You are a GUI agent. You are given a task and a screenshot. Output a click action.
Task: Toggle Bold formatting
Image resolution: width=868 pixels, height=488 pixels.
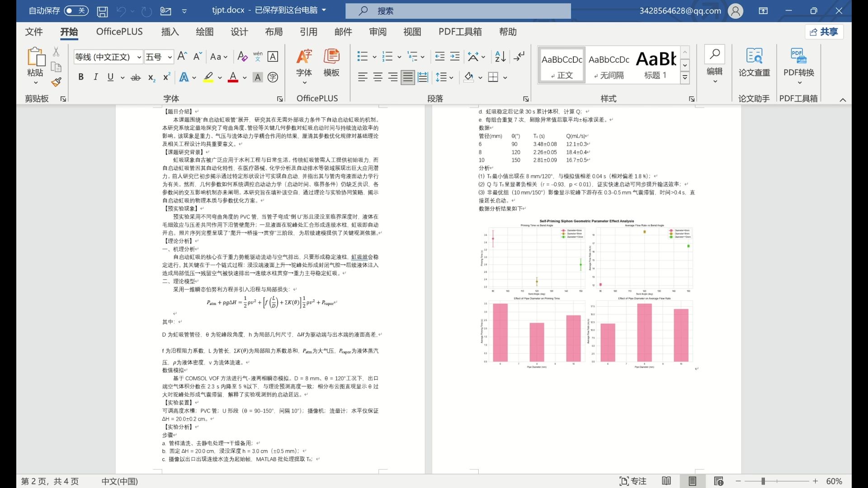[81, 77]
